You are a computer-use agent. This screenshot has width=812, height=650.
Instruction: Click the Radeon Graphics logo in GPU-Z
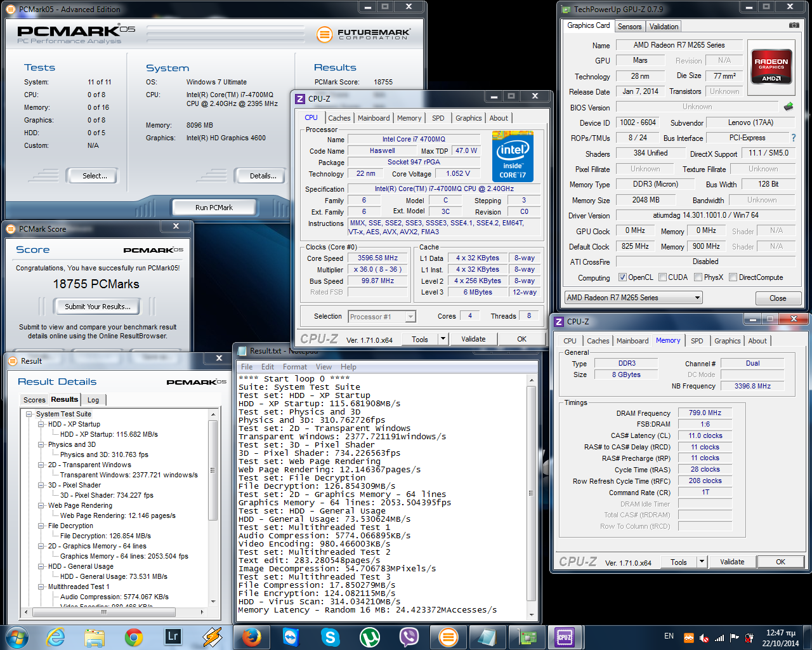pyautogui.click(x=771, y=66)
